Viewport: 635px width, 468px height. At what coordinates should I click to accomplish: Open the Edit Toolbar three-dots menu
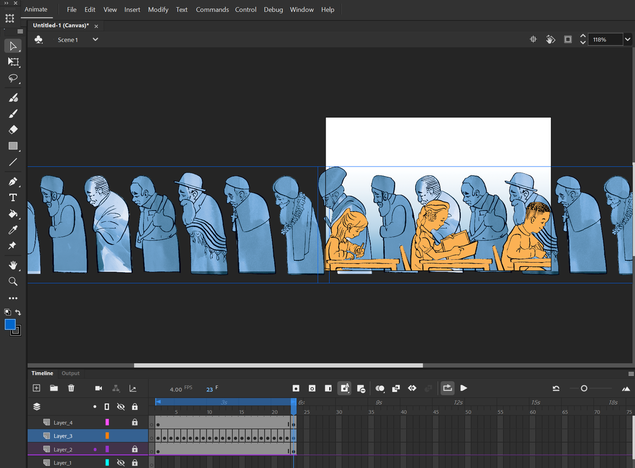[13, 298]
